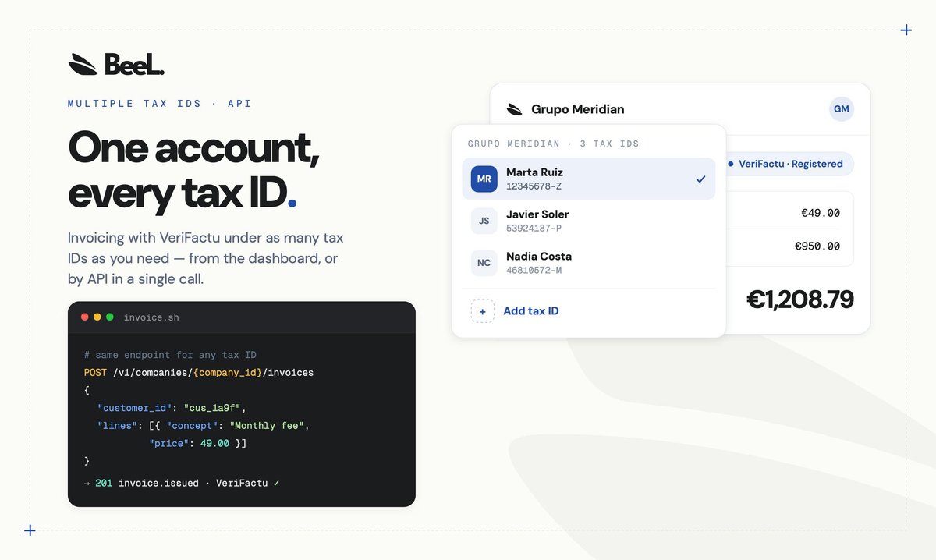Click the €950.00 line amount
The image size is (936, 560).
click(x=817, y=246)
